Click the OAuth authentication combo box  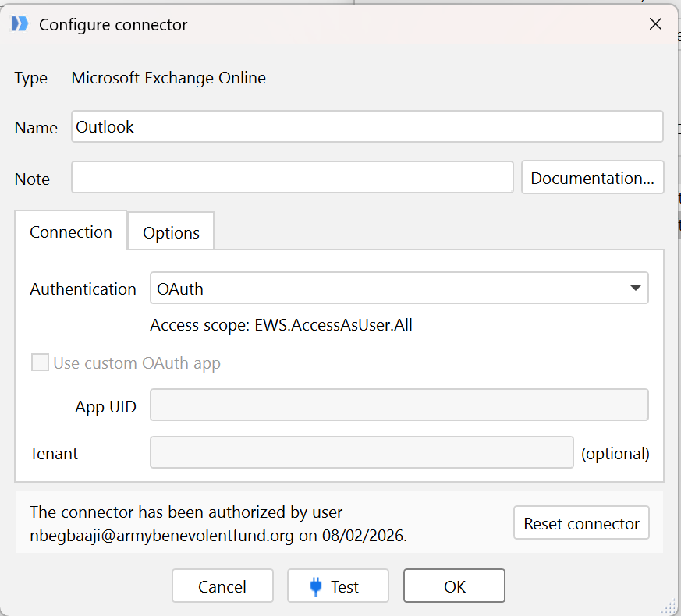tap(390, 289)
